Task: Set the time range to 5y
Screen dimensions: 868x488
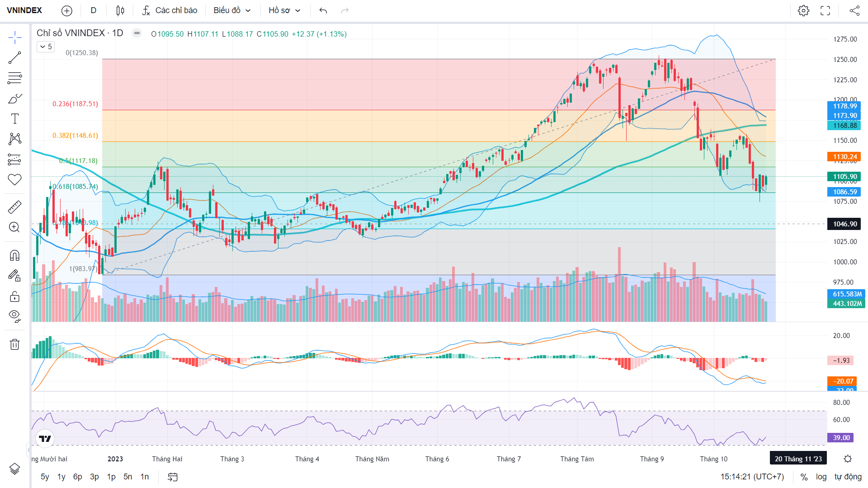Action: tap(45, 477)
